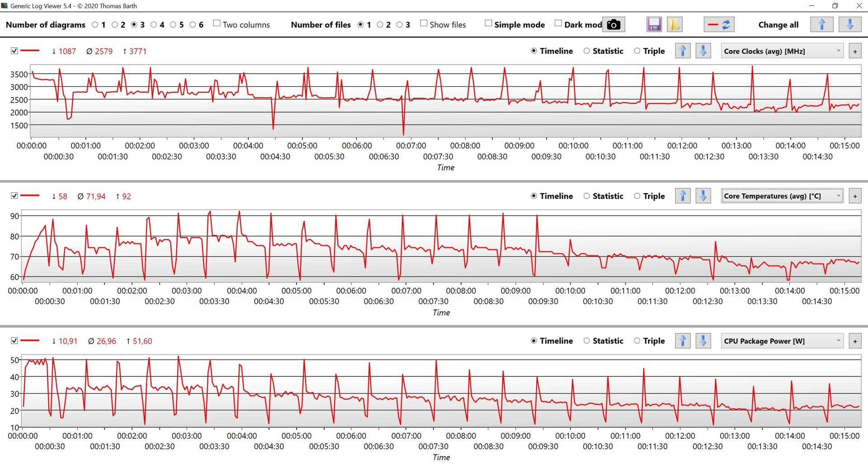Open the Core Clocks (avg) [MHz] dropdown
868x470 pixels.
point(782,51)
